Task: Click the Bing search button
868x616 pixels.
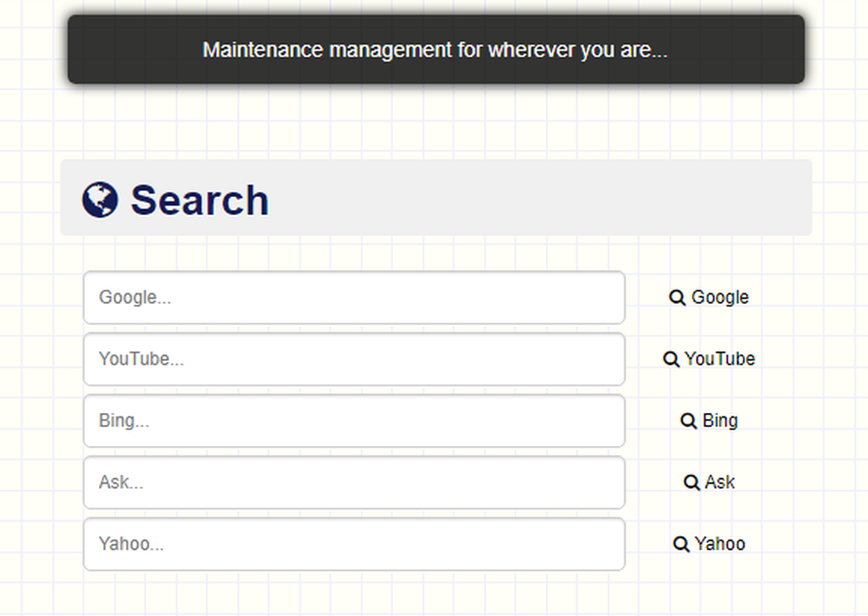Action: coord(709,421)
